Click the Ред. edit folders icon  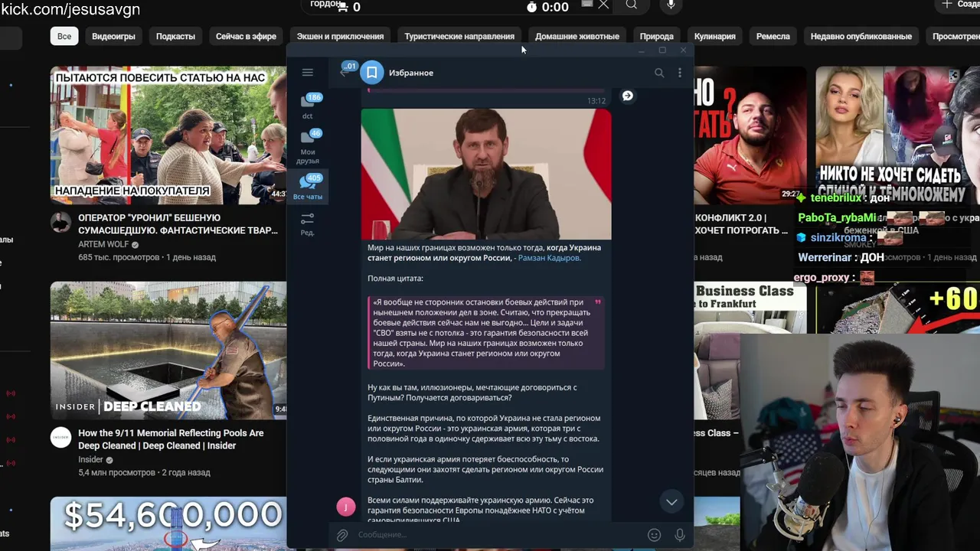[x=308, y=223]
